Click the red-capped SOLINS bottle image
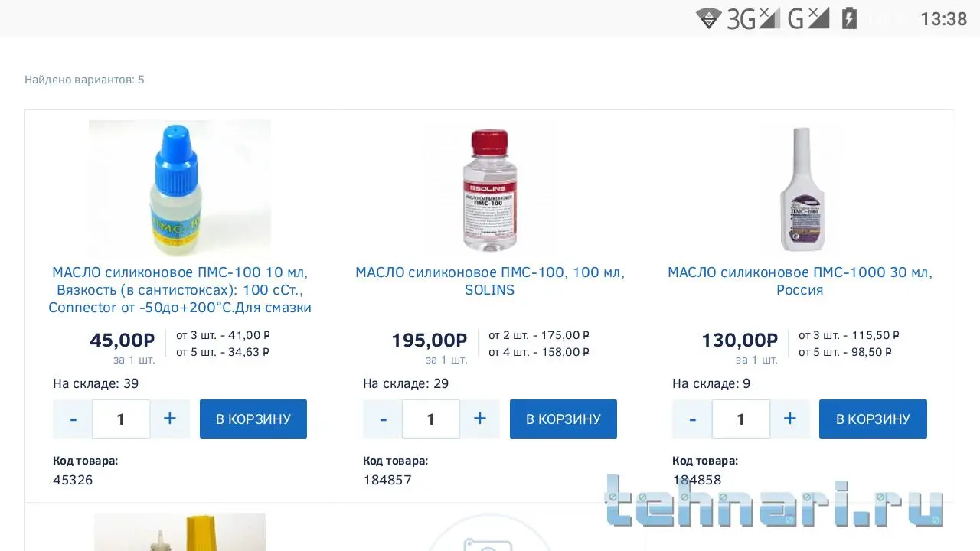 (x=490, y=189)
